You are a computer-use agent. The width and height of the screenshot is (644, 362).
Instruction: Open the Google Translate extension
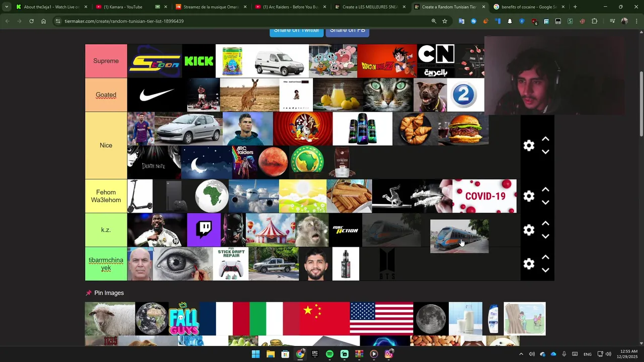[461, 21]
